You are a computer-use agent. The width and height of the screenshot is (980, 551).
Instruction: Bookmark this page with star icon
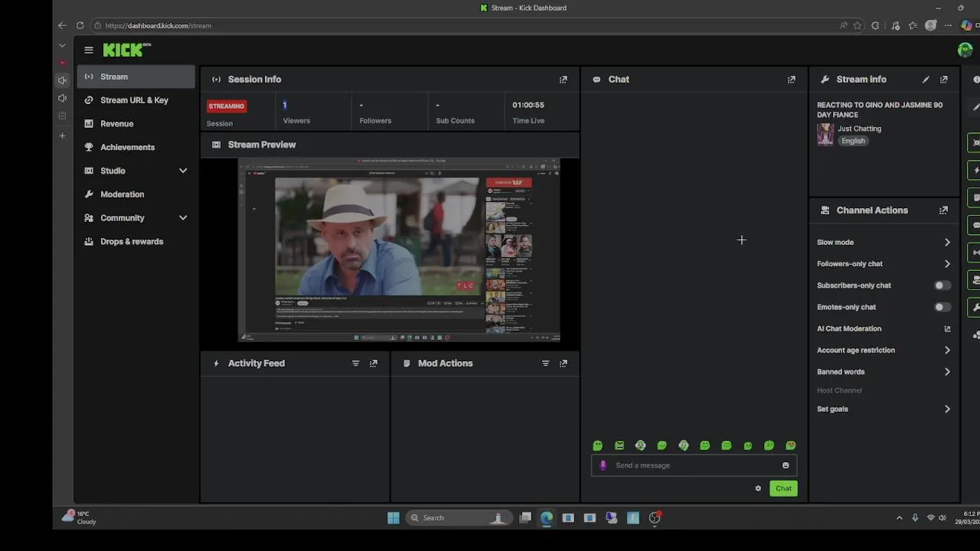point(857,25)
